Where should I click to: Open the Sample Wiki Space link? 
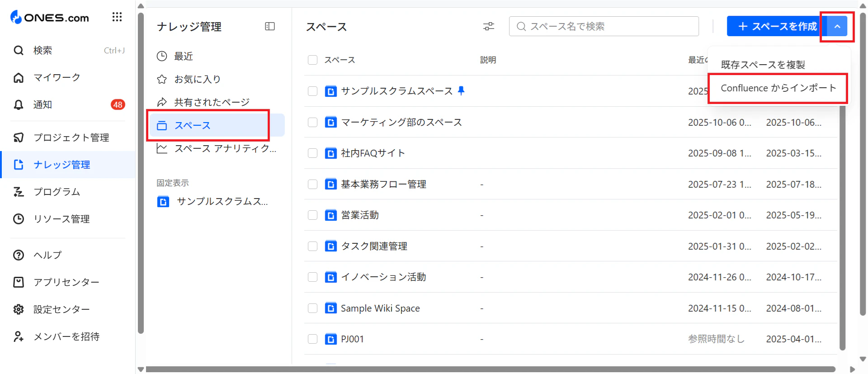pos(380,308)
